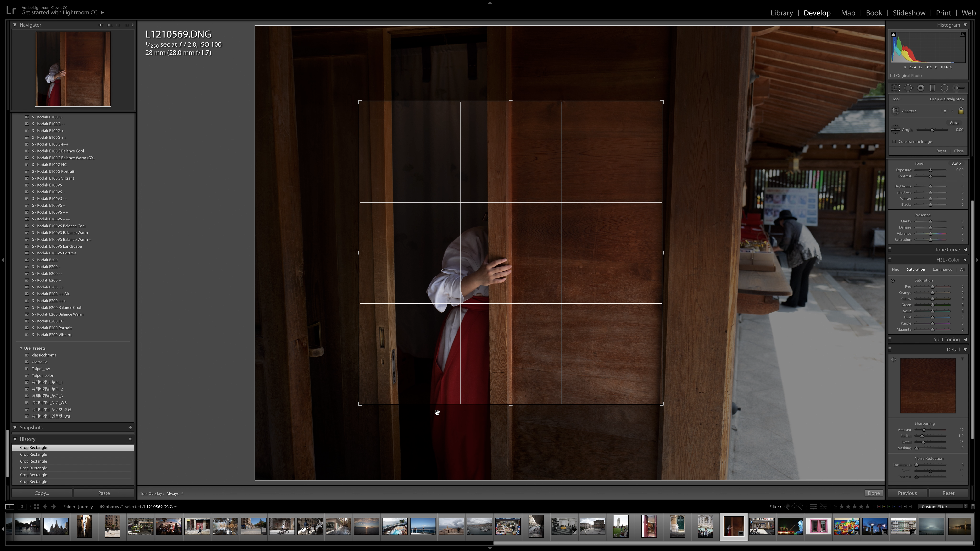Viewport: 980px width, 551px height.
Task: Open the Luminance tab in HSL
Action: pyautogui.click(x=942, y=270)
